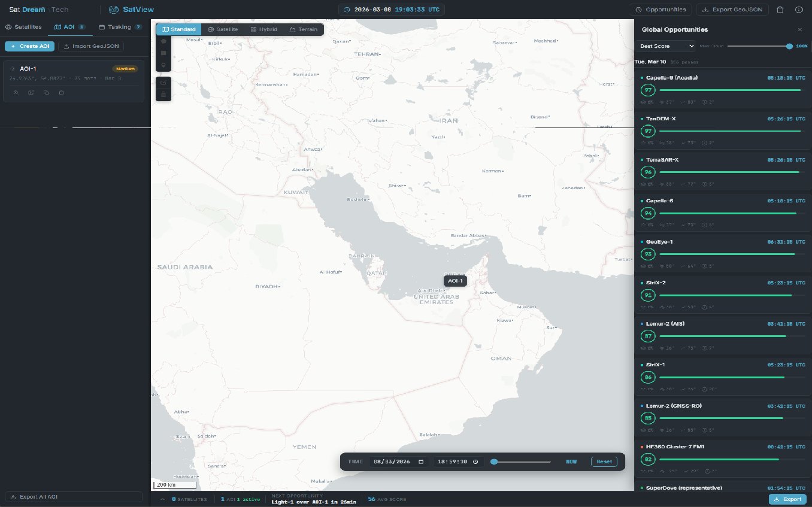Switch map to Satellite view

(223, 29)
